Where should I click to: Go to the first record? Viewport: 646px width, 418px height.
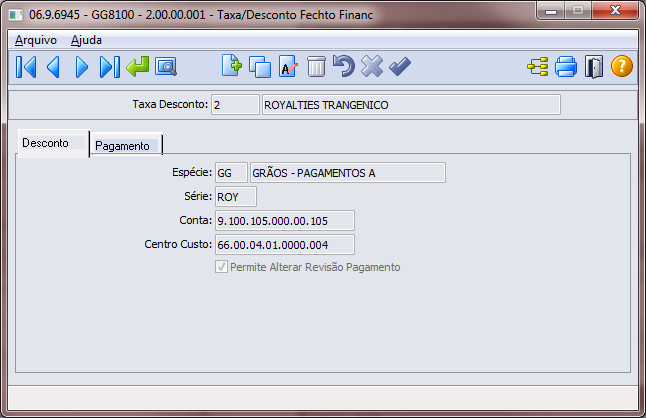(x=26, y=67)
